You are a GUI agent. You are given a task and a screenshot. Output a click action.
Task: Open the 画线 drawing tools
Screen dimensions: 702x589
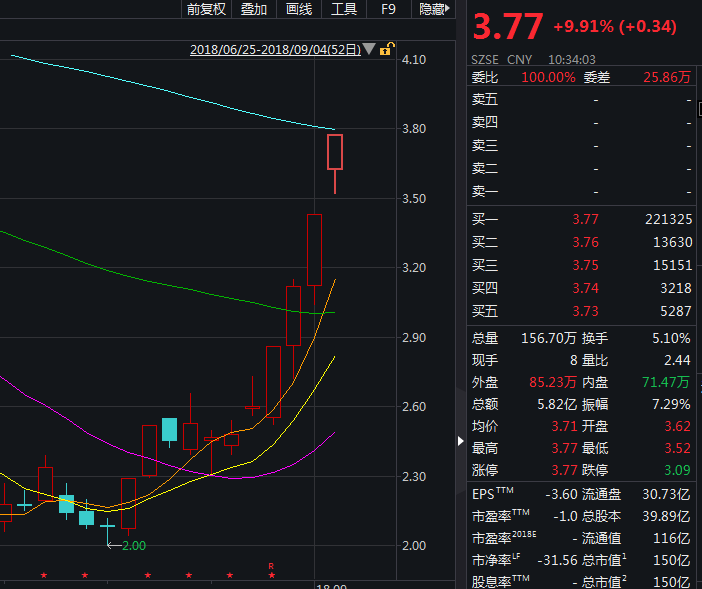pyautogui.click(x=299, y=9)
